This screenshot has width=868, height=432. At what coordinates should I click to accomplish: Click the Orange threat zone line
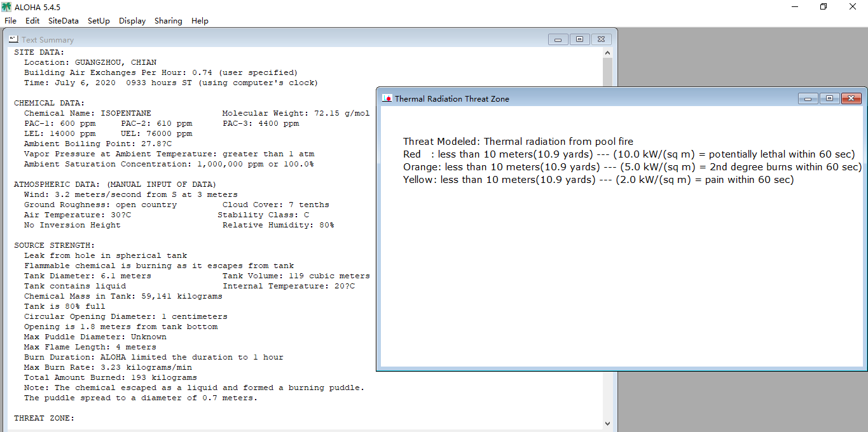tap(633, 167)
